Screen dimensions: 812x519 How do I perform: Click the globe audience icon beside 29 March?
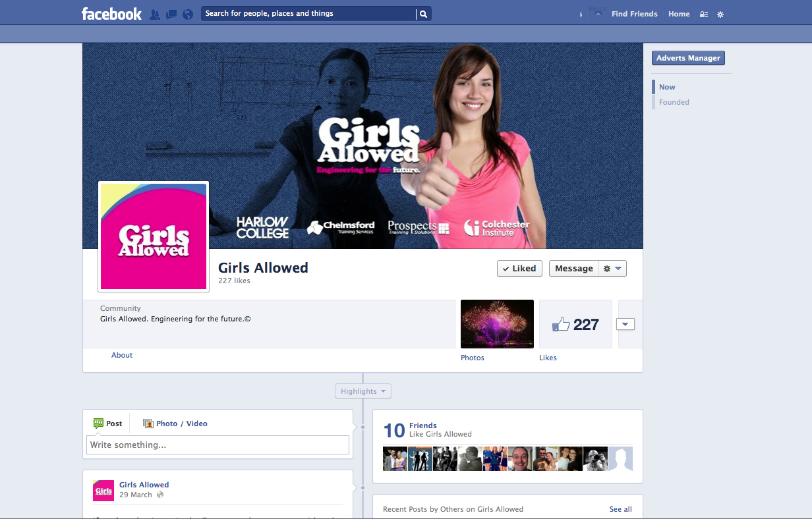(x=160, y=495)
